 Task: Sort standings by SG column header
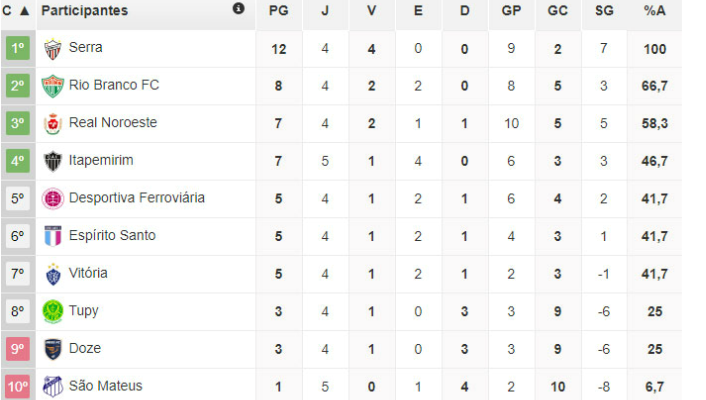(x=604, y=10)
